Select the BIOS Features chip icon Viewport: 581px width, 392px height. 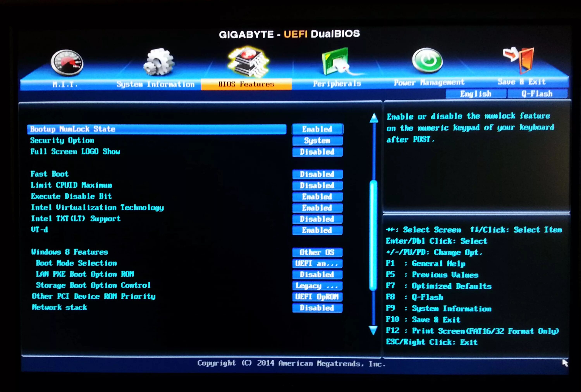click(x=248, y=62)
